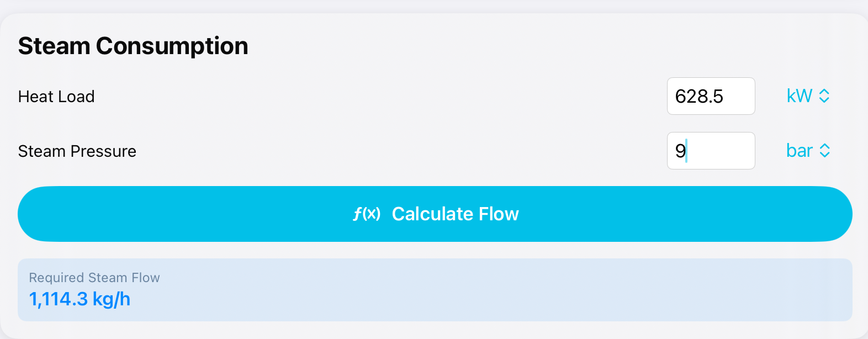Click the Steam Consumption heading
The width and height of the screenshot is (868, 339).
click(x=133, y=46)
